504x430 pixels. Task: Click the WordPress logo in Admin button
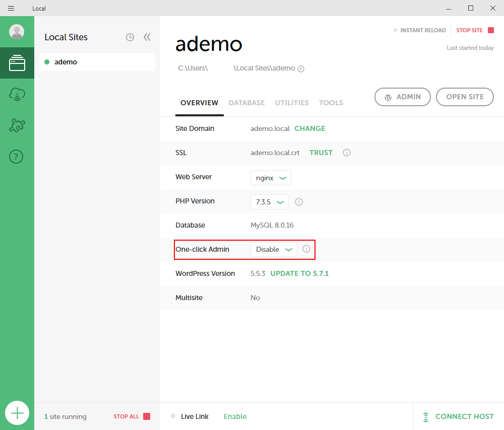click(x=388, y=97)
